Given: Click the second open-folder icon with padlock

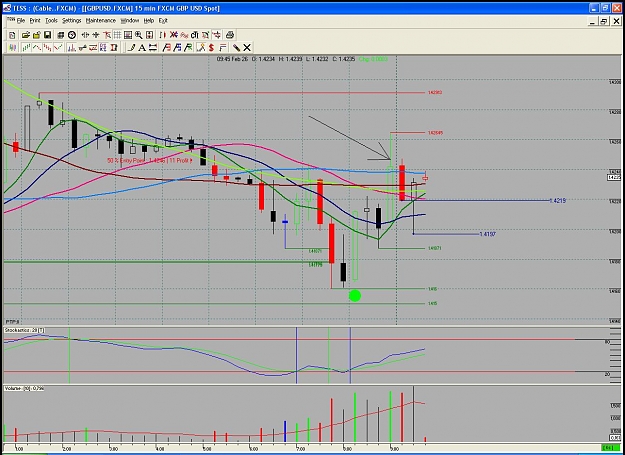Looking at the screenshot, I should [x=37, y=35].
